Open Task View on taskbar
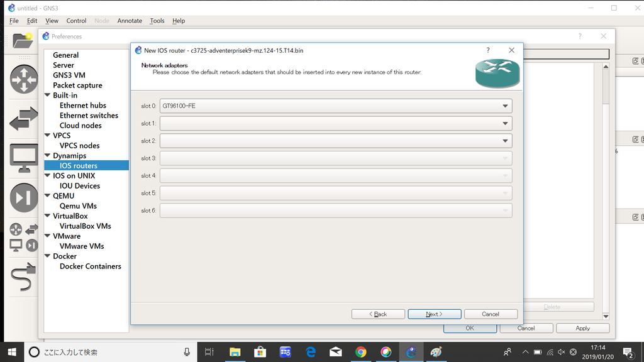The height and width of the screenshot is (362, 644). coord(209,352)
